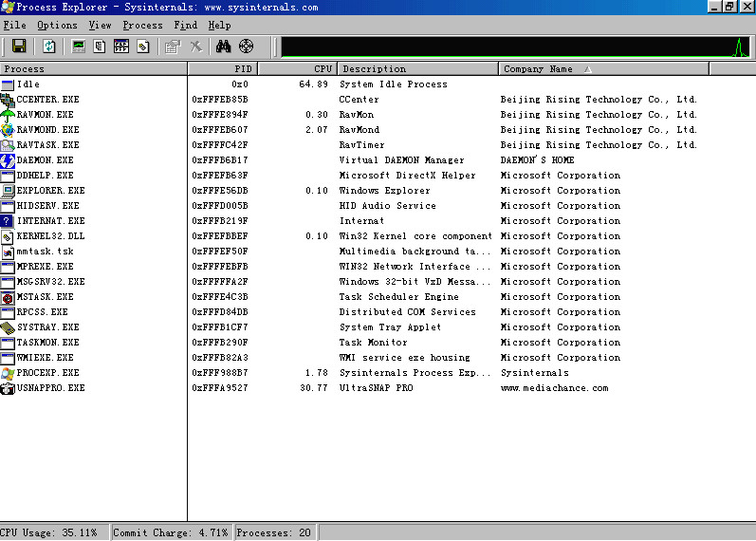This screenshot has width=756, height=541.
Task: Sort by the Company Name column header
Action: tap(603, 68)
